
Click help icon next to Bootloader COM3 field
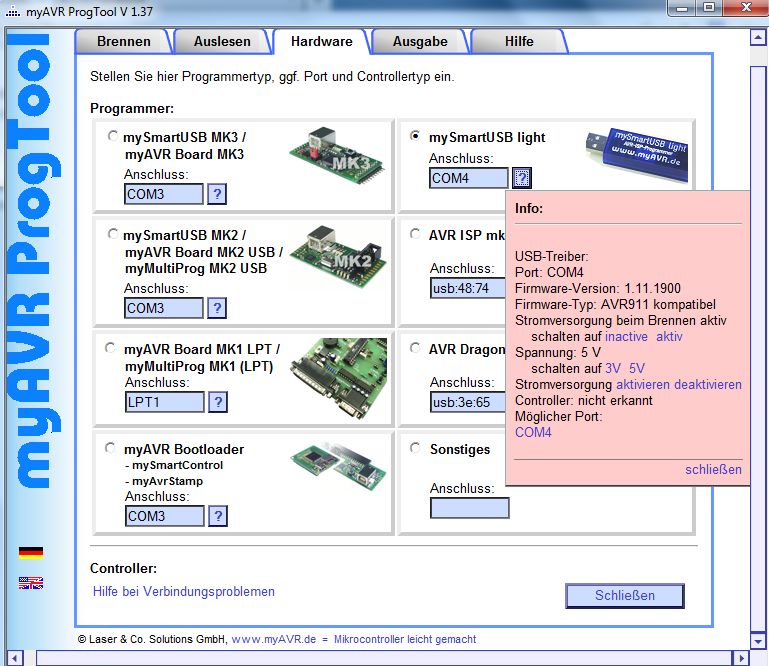point(218,516)
